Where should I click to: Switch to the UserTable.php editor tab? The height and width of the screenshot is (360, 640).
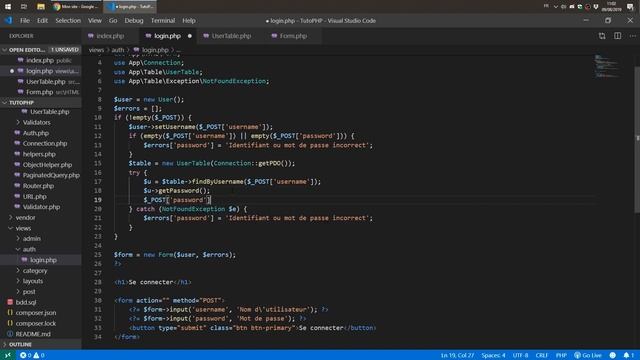(231, 36)
